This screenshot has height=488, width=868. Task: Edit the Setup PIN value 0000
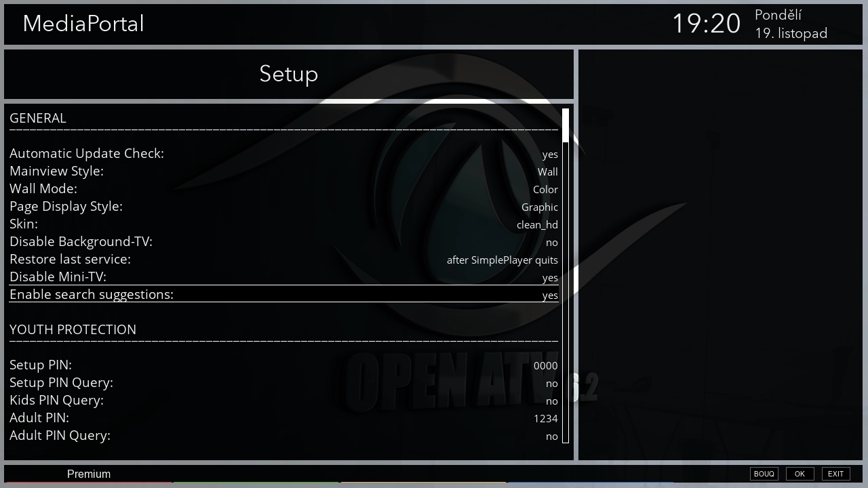(x=545, y=365)
